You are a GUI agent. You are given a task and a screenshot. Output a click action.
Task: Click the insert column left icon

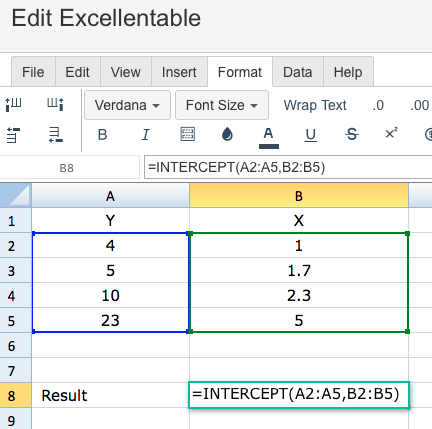click(14, 104)
